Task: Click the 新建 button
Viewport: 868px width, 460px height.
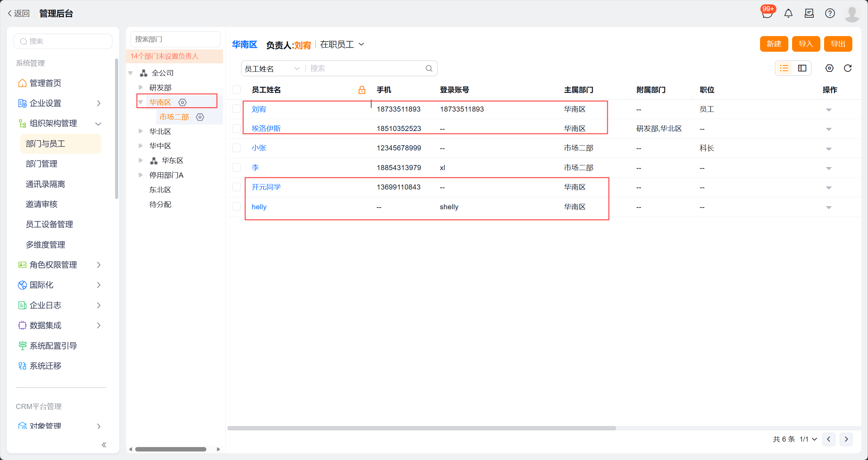Action: coord(774,44)
